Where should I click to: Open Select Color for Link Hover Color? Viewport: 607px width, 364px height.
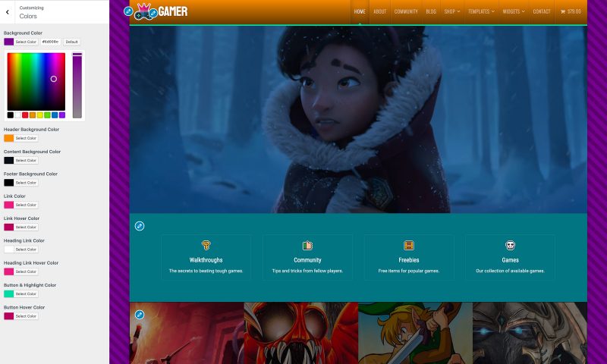point(26,227)
